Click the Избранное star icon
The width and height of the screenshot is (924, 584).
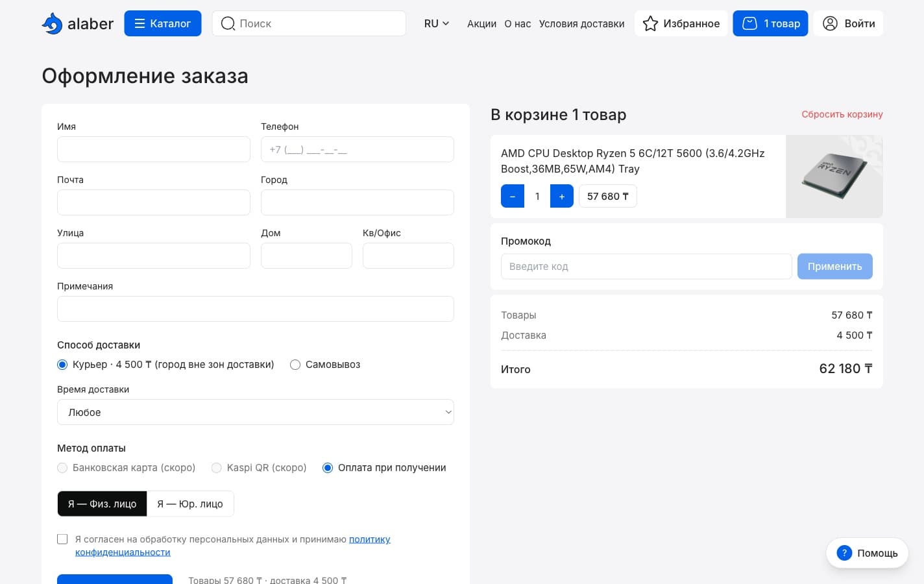tap(650, 24)
